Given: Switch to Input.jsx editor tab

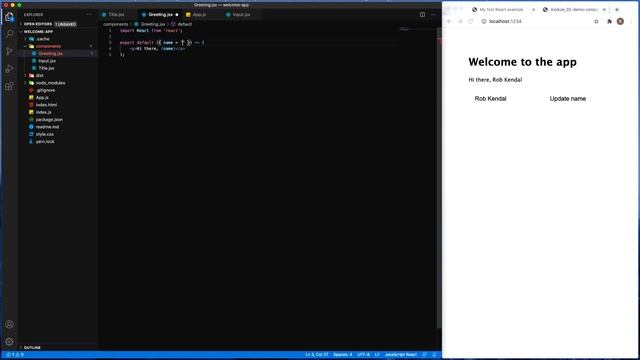Looking at the screenshot, I should [241, 15].
